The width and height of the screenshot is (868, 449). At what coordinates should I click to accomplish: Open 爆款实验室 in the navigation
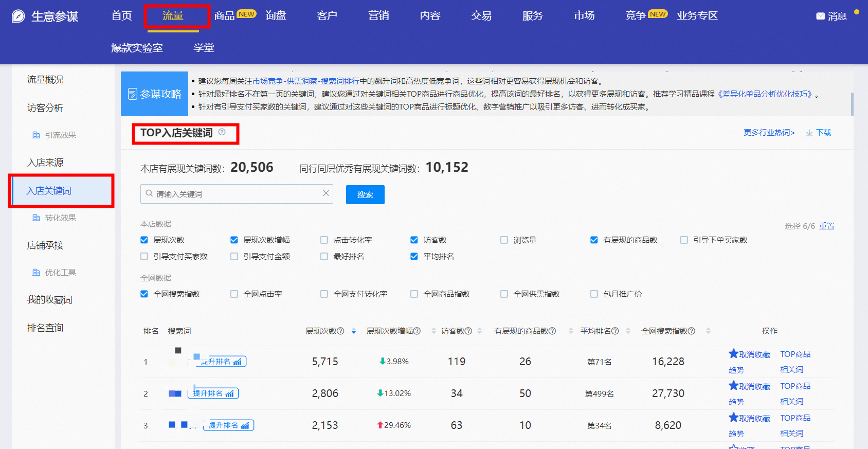pos(137,48)
